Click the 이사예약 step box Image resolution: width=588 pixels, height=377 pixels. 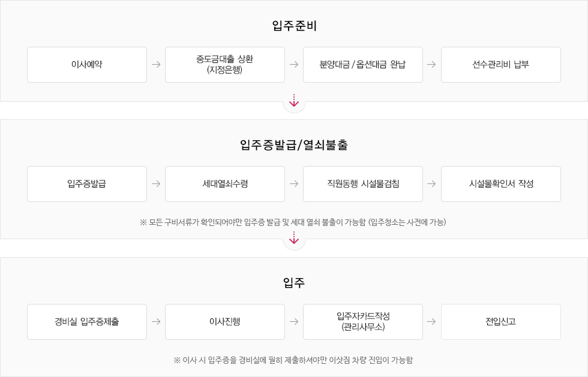[x=87, y=65]
